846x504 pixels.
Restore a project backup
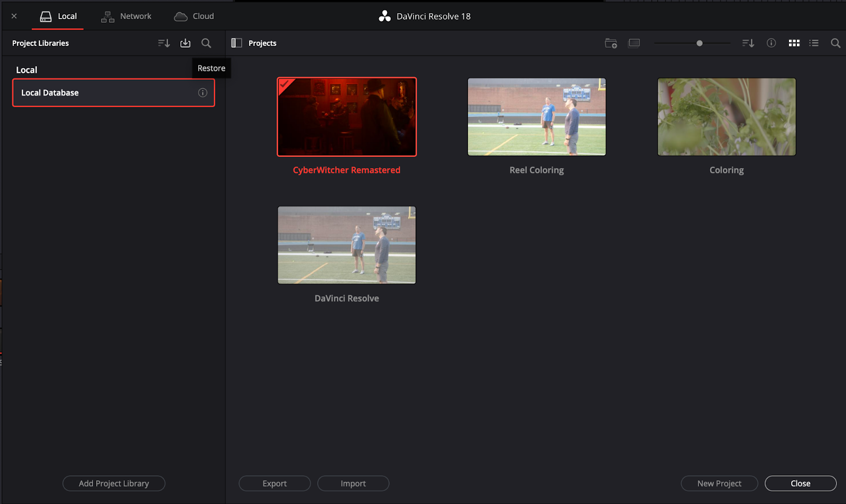[x=185, y=43]
